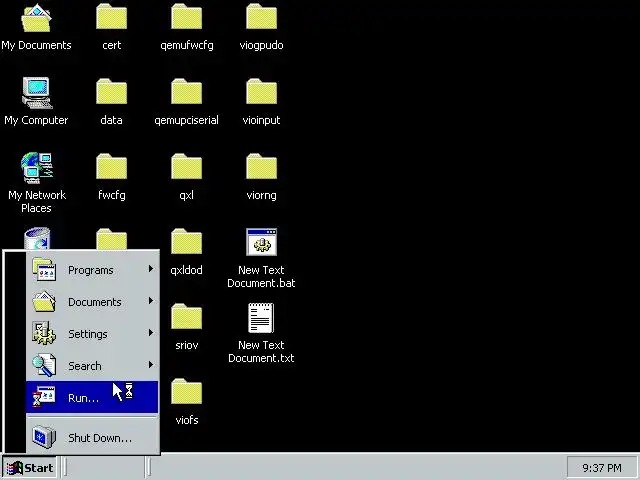Click the Shut Down monitor icon

click(x=44, y=437)
